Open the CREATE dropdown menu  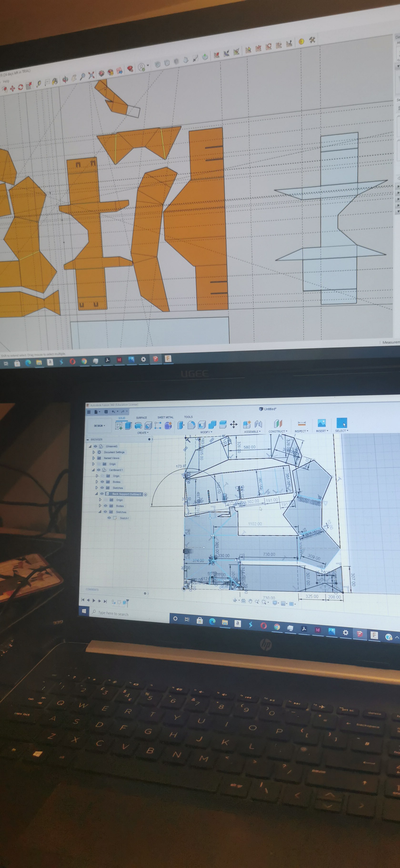(143, 433)
